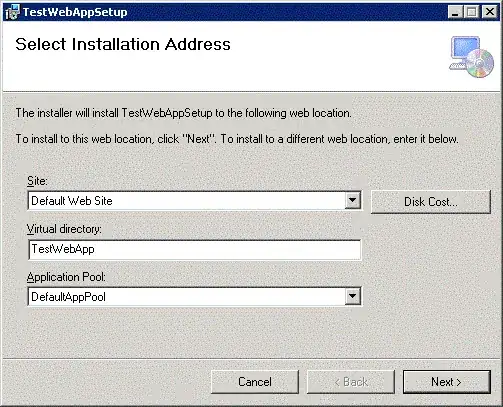The image size is (503, 407).
Task: Open the Disk Cost dialog
Action: coord(431,202)
